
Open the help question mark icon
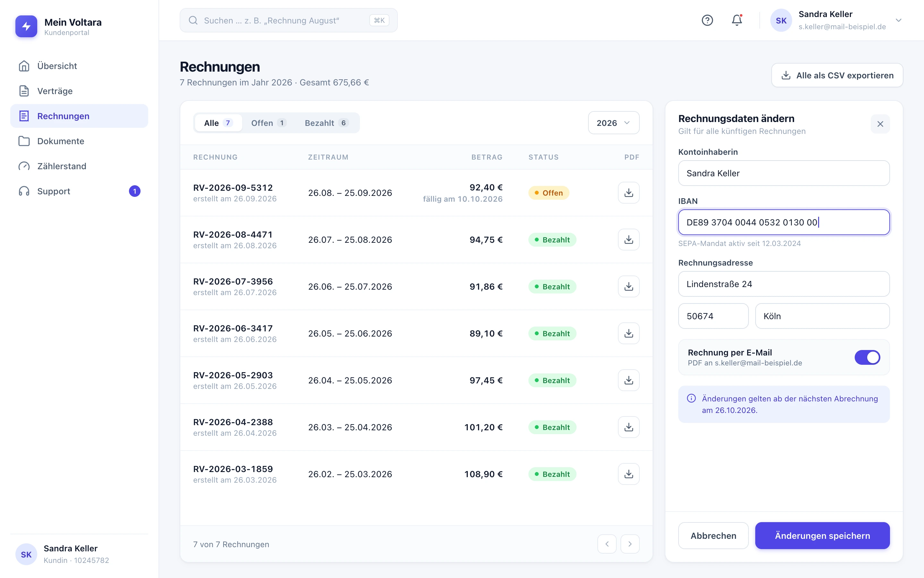707,20
